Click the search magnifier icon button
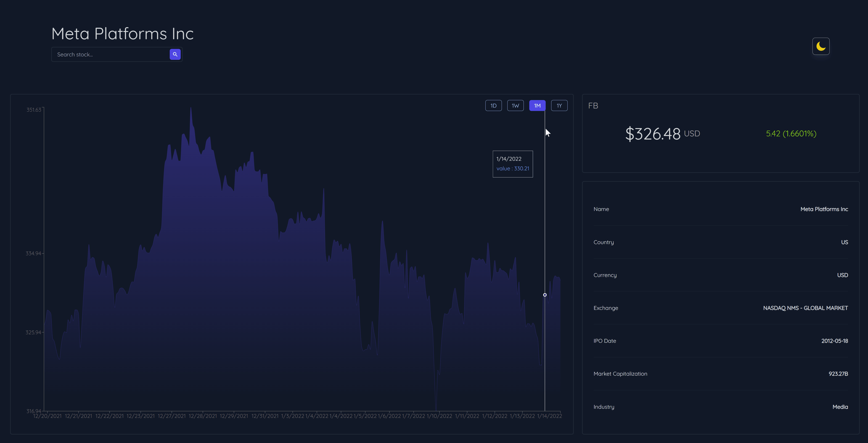Screen dimensions: 868x443 click(175, 54)
